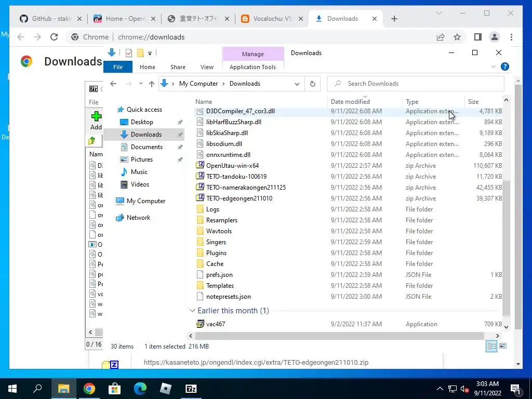Click My Computer in the address breadcrumb
The width and height of the screenshot is (532, 399).
(198, 84)
